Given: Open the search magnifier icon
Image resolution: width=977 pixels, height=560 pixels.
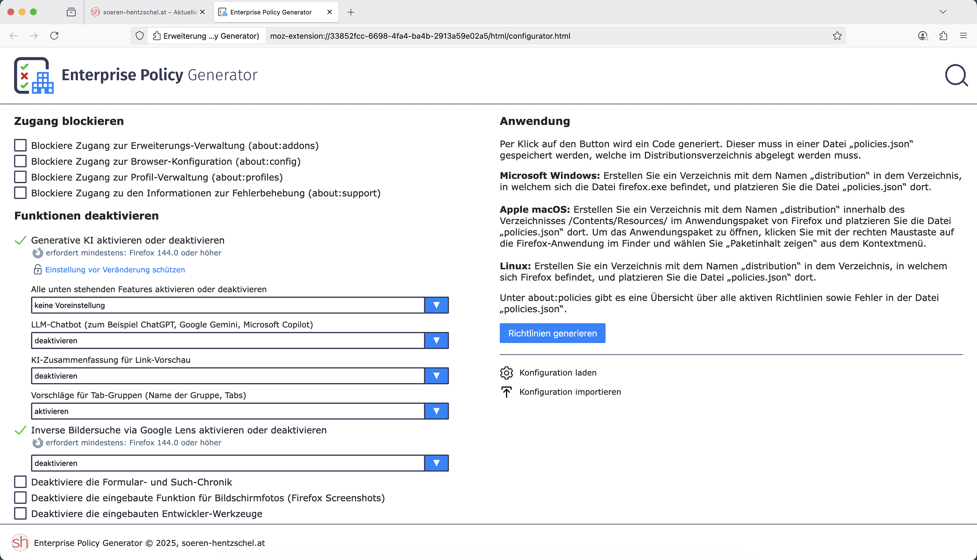Looking at the screenshot, I should click(956, 75).
